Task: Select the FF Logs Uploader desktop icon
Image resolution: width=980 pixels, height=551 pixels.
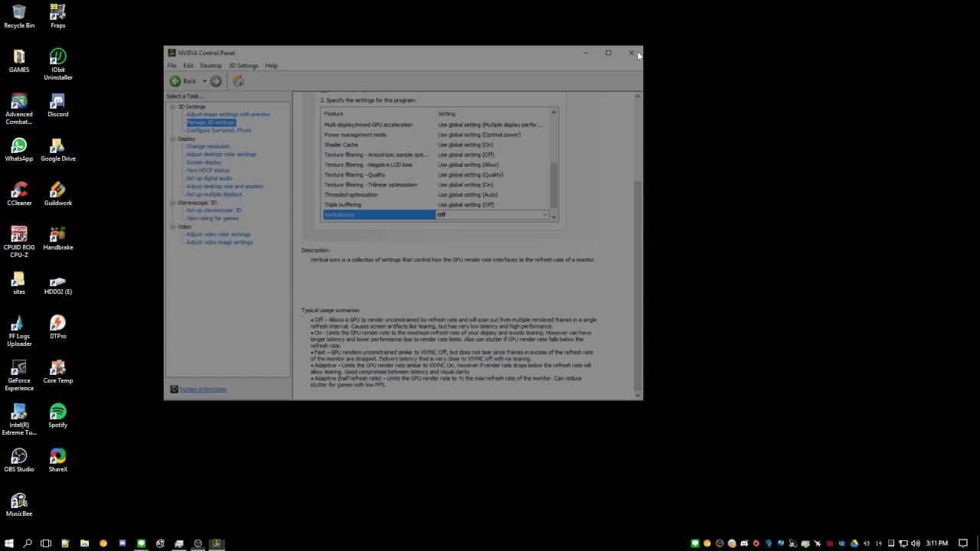Action: [19, 331]
